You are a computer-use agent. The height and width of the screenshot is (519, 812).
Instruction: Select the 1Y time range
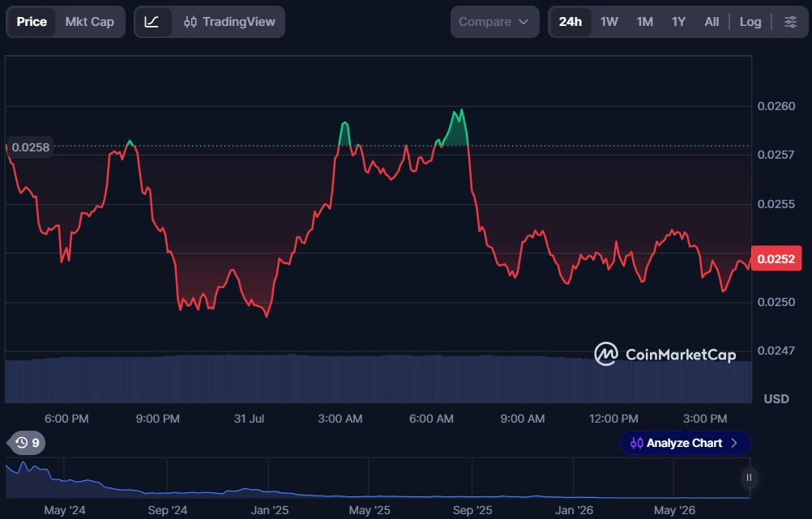click(x=678, y=22)
